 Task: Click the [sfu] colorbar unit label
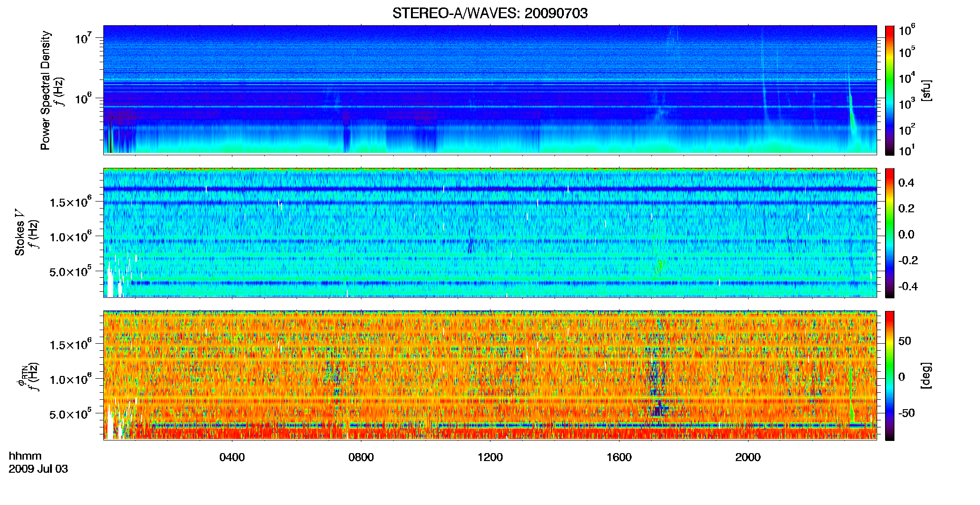tap(926, 90)
